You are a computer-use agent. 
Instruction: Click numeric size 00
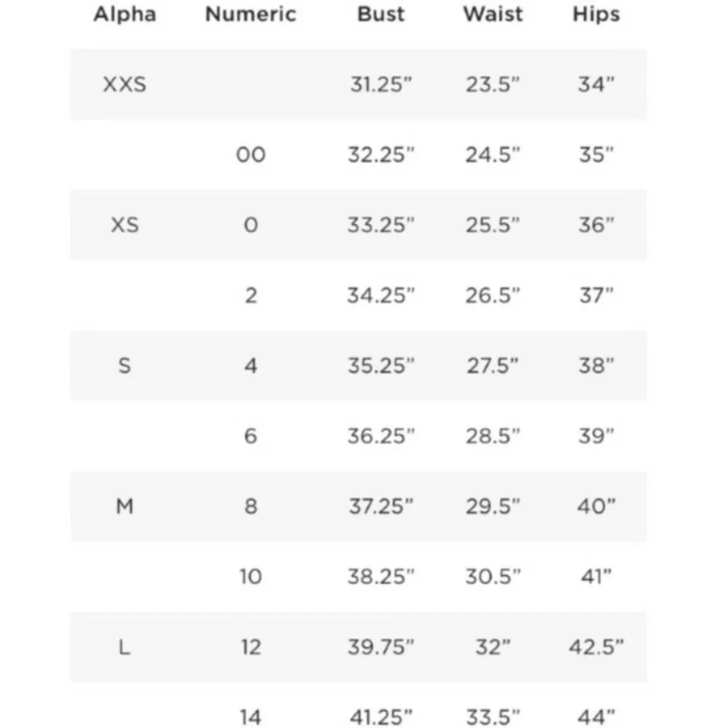click(x=250, y=154)
